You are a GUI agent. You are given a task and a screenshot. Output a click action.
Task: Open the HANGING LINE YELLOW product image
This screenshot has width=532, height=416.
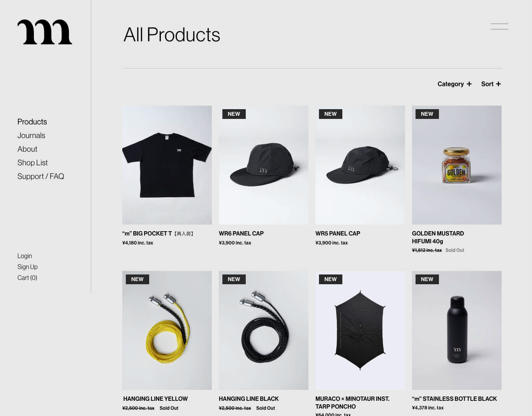[x=167, y=330]
